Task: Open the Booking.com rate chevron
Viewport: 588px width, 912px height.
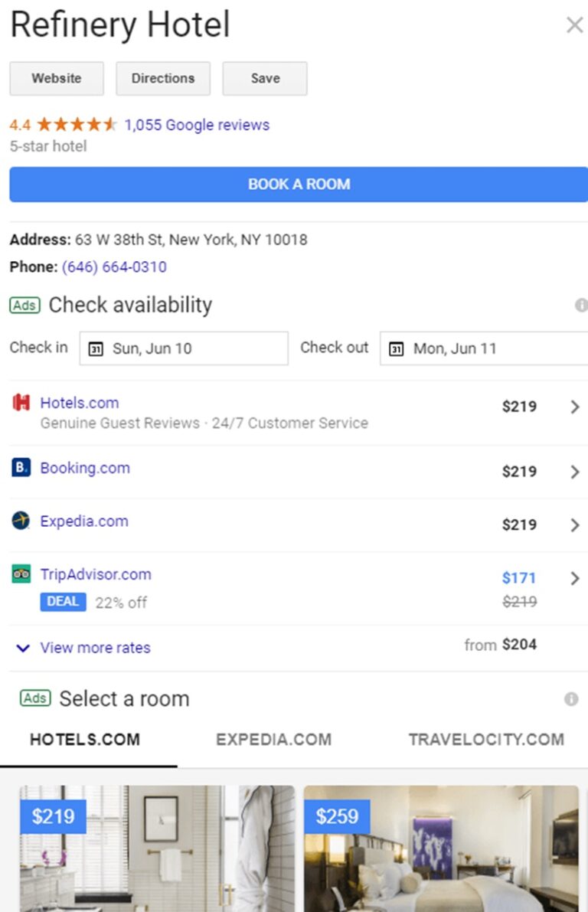Action: tap(575, 472)
